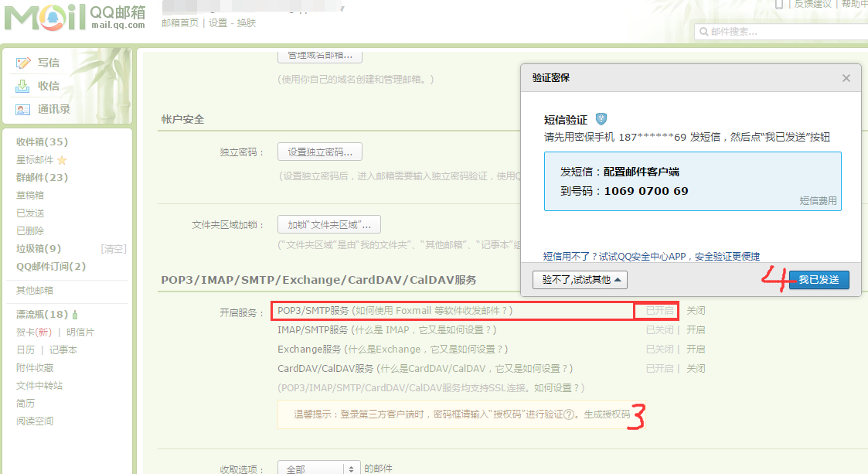The height and width of the screenshot is (474, 868).
Task: Open the 已发送 folder
Action: (x=30, y=213)
